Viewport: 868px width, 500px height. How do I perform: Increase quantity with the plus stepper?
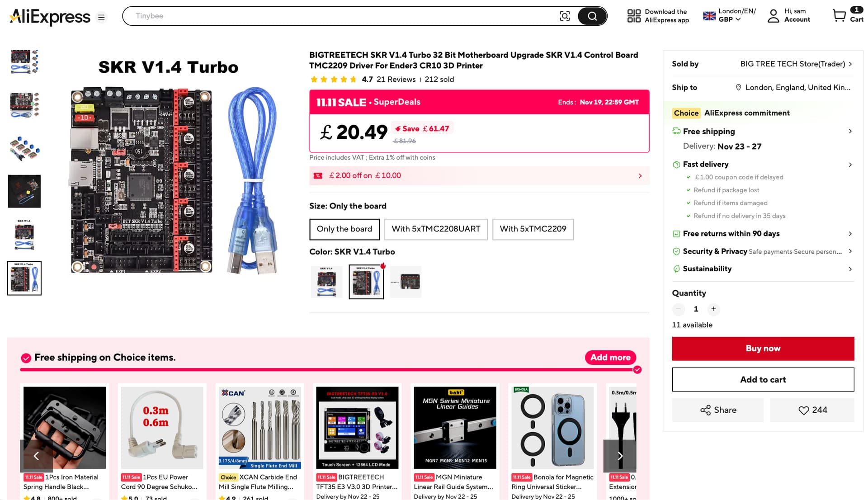(713, 309)
